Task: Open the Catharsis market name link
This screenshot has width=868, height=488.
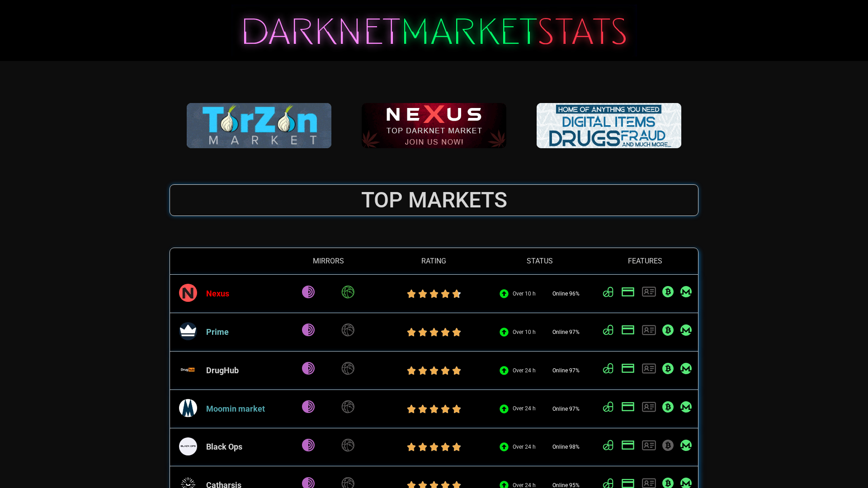Action: [224, 484]
